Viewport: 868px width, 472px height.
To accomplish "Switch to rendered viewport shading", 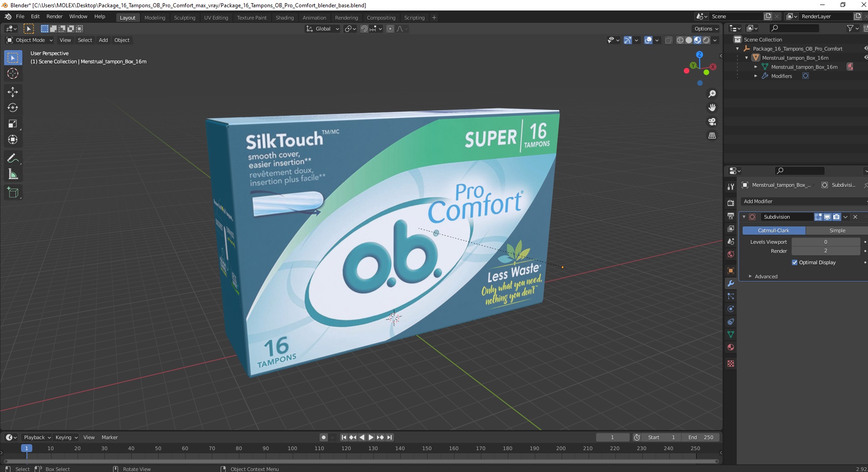I will click(706, 40).
